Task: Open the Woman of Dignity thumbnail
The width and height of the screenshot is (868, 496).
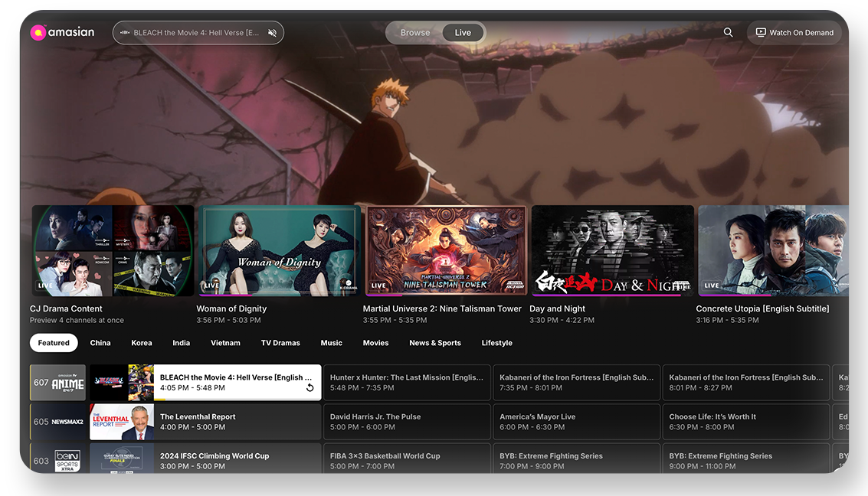Action: [280, 250]
